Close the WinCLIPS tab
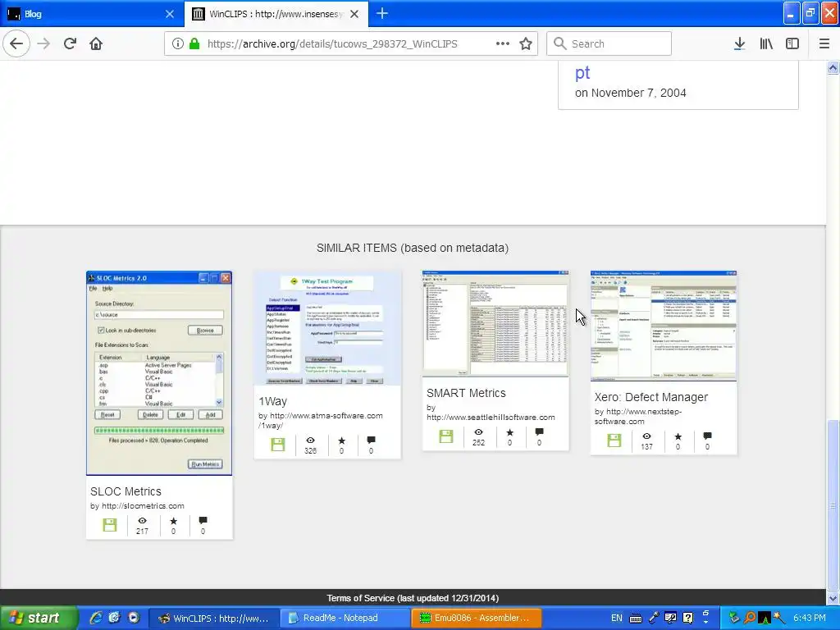The width and height of the screenshot is (840, 630). tap(354, 14)
